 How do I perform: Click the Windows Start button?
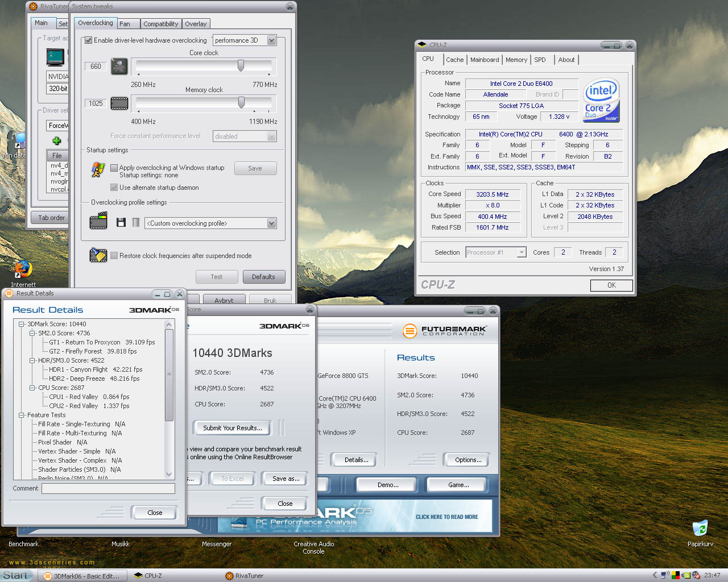click(17, 575)
